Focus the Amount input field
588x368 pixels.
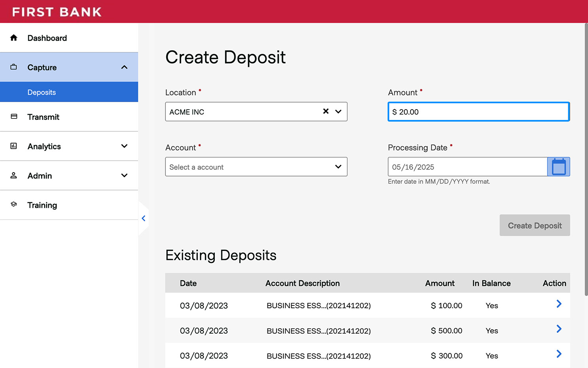[x=479, y=112]
